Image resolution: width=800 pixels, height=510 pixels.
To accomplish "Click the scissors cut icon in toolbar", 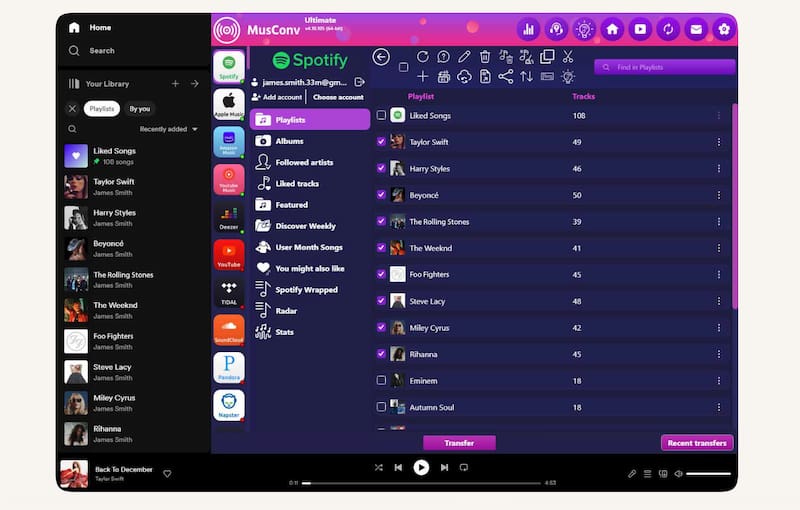I will (x=568, y=57).
